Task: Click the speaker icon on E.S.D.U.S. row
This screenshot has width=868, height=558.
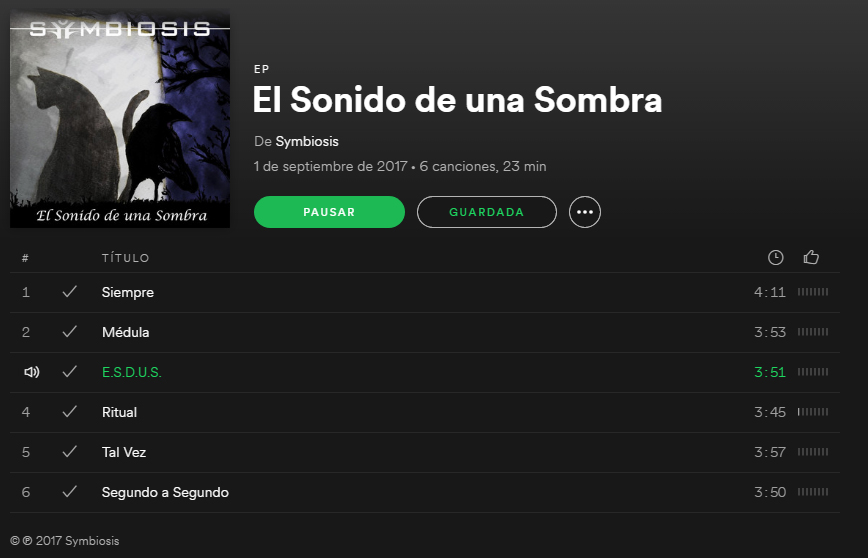Action: tap(32, 372)
